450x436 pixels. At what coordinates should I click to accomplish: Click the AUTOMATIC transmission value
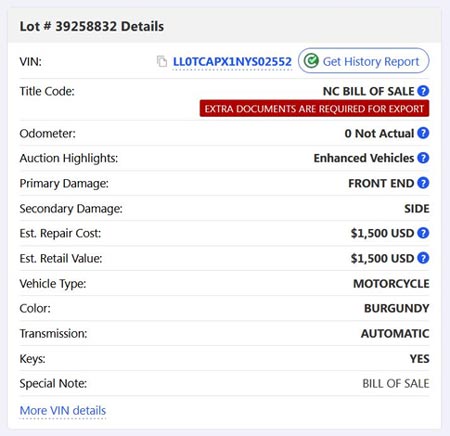[x=395, y=334]
